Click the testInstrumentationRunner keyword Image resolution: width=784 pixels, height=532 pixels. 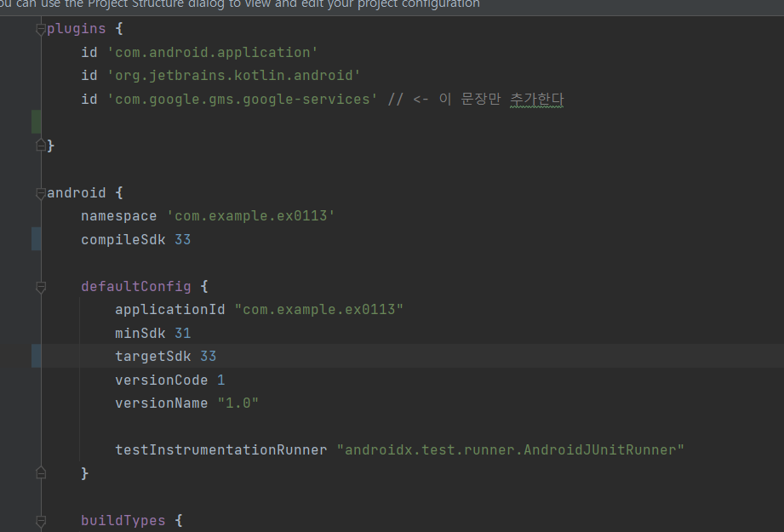[x=221, y=450]
